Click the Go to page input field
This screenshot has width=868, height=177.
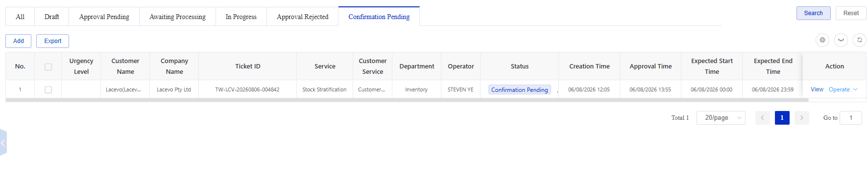click(851, 118)
